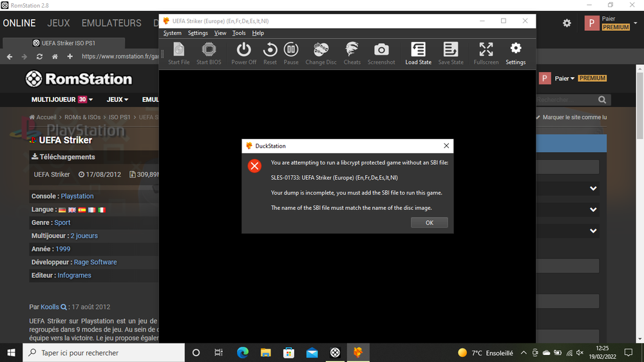This screenshot has height=362, width=644.
Task: Open the System menu
Action: (173, 33)
